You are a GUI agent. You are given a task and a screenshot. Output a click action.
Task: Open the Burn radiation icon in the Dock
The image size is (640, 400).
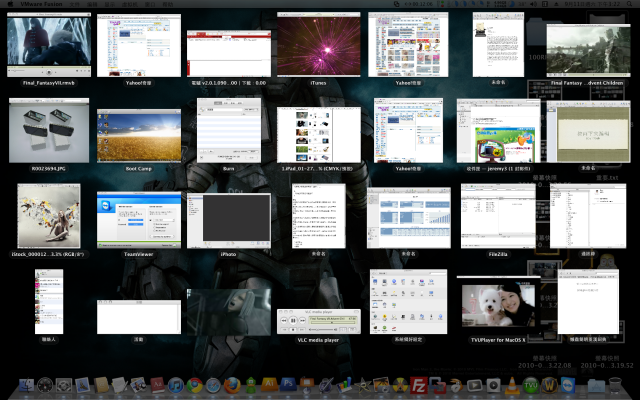tap(400, 385)
